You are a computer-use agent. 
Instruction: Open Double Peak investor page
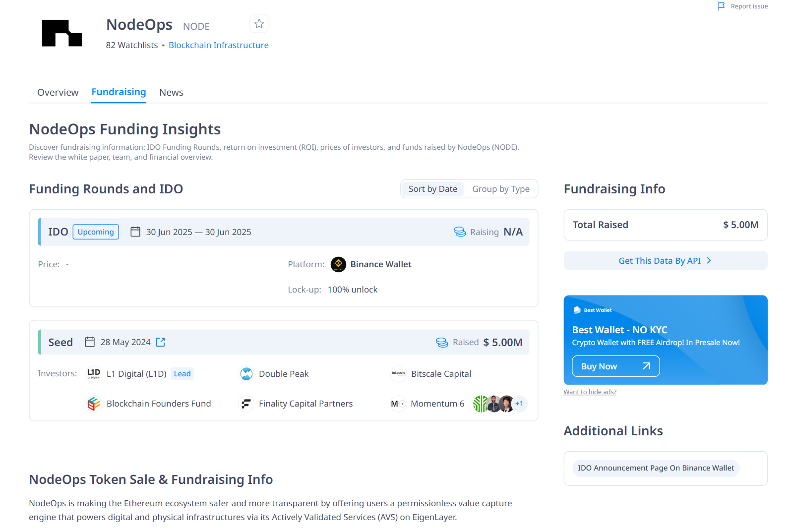(x=284, y=374)
